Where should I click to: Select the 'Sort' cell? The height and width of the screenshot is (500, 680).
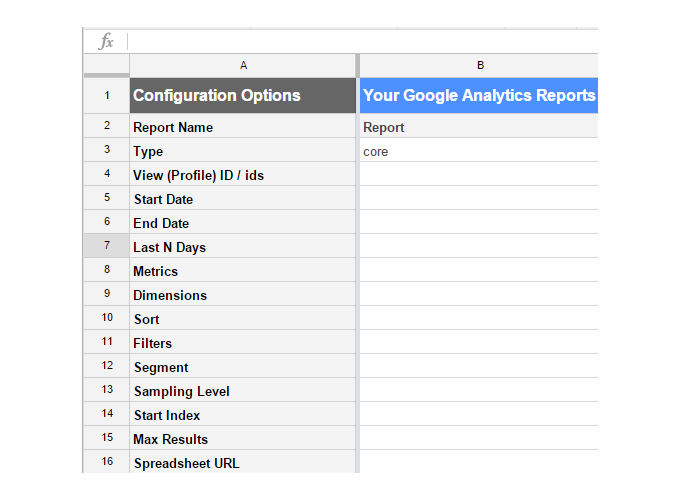pos(243,318)
